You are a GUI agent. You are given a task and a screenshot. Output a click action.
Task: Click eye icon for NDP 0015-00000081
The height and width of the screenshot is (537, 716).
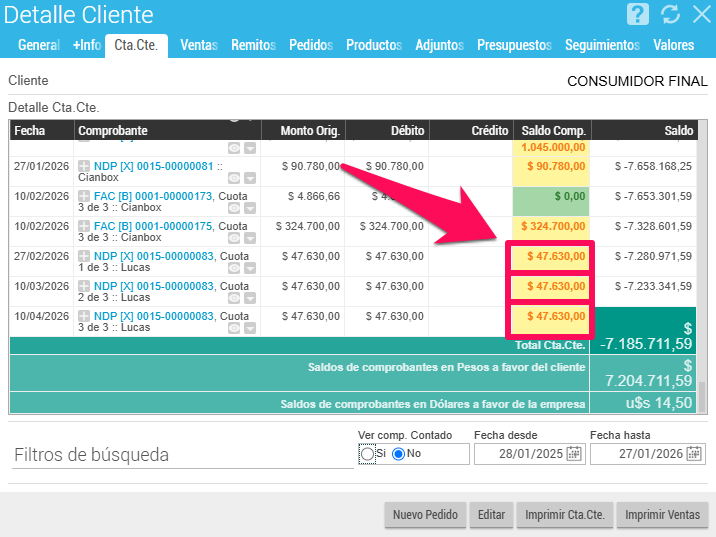(x=234, y=178)
